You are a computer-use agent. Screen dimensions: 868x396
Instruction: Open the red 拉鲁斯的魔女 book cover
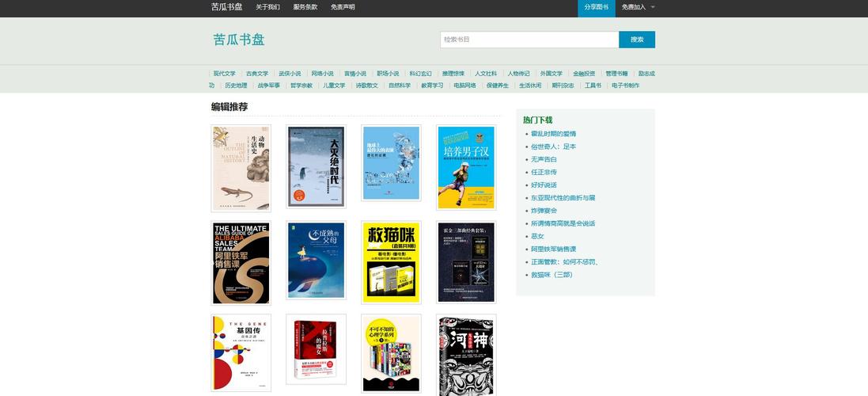pos(316,349)
